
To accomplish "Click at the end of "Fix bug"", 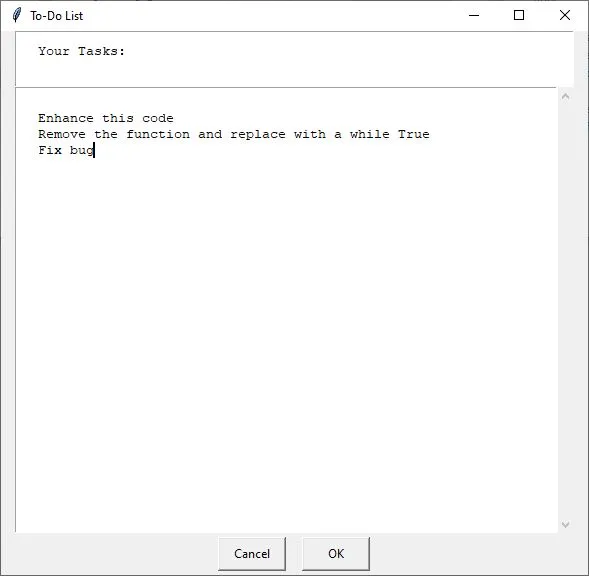I will click(x=94, y=150).
